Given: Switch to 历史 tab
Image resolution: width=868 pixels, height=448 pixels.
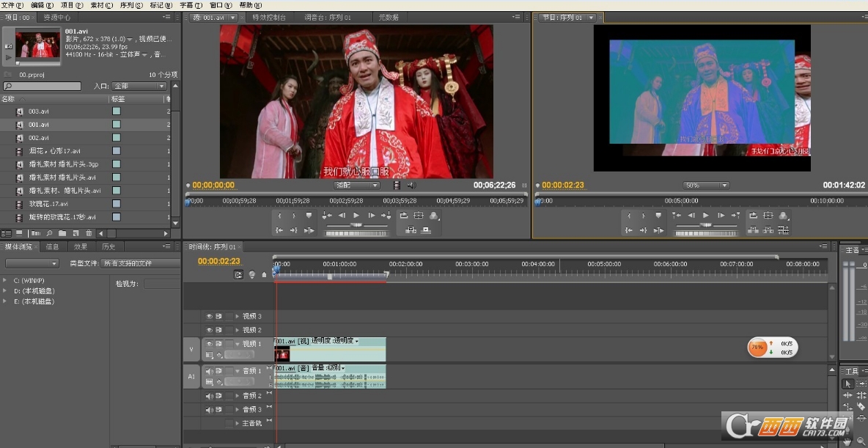Looking at the screenshot, I should 109,246.
